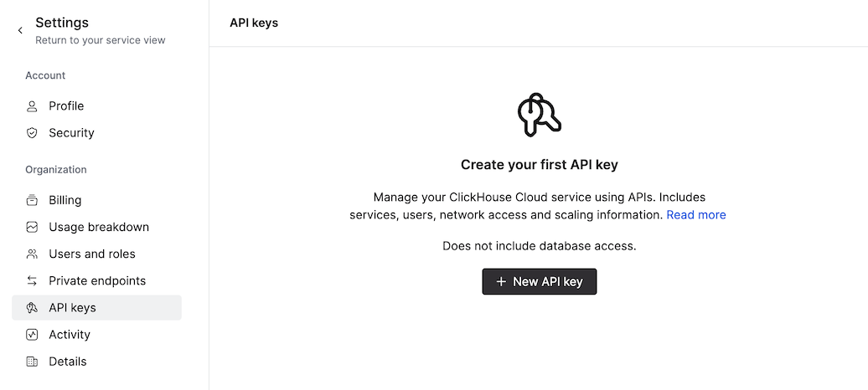868x390 pixels.
Task: Click the API keys sidebar icon
Action: click(32, 308)
